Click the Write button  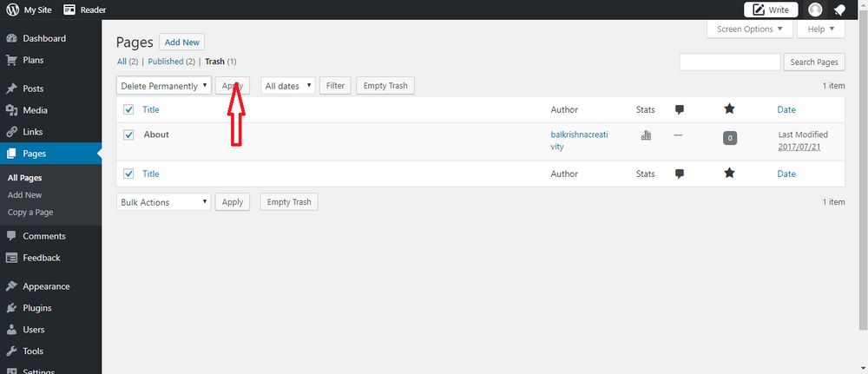pos(771,10)
